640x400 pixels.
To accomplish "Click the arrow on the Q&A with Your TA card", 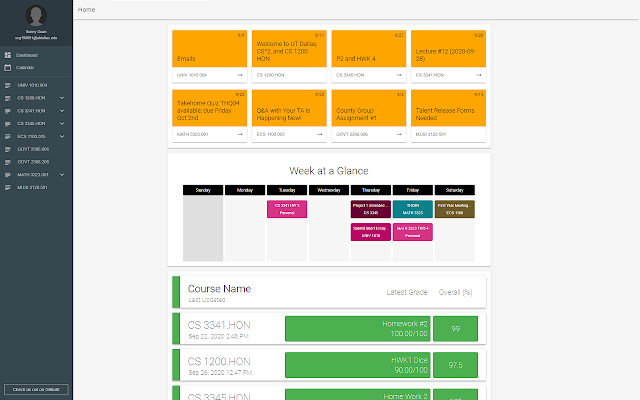I will (x=319, y=134).
